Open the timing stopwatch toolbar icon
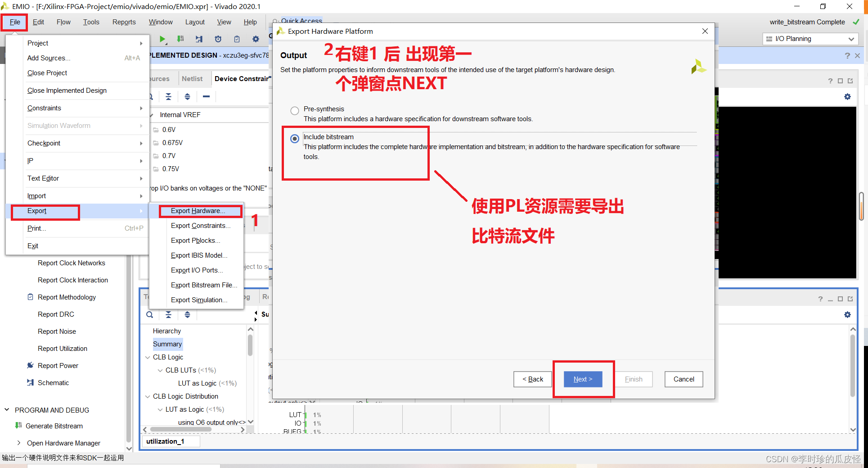 point(218,39)
